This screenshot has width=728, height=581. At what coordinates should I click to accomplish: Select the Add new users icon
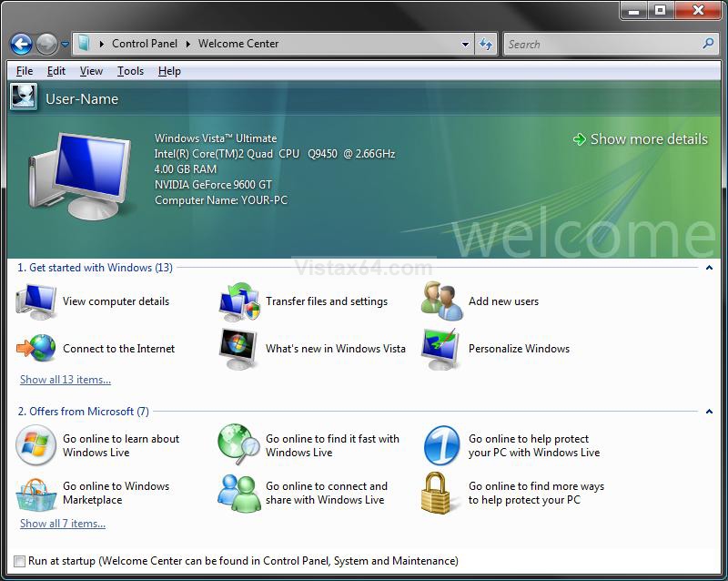[x=441, y=301]
